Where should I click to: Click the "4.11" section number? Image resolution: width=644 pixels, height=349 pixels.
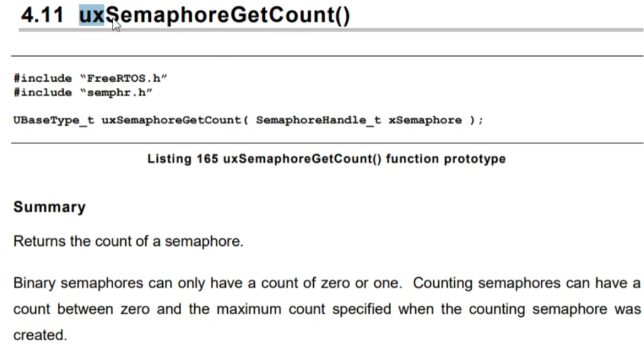coord(42,14)
